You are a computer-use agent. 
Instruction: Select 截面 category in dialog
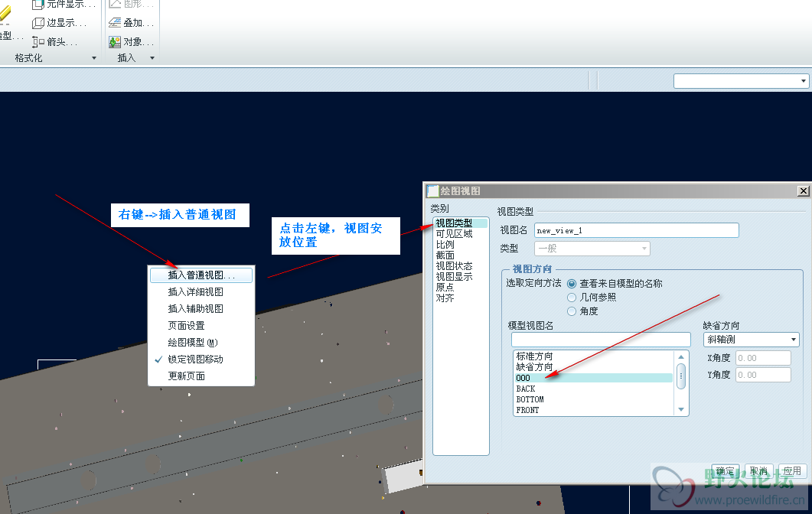(x=445, y=255)
